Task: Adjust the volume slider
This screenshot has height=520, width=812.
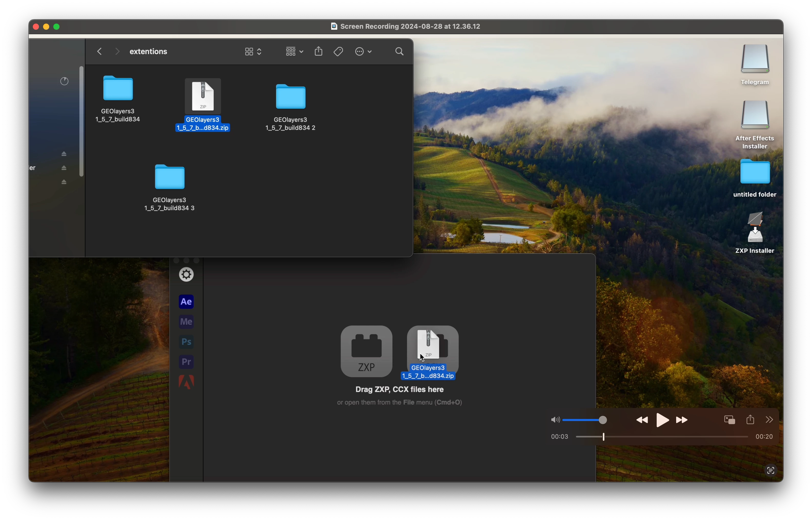Action: point(603,420)
